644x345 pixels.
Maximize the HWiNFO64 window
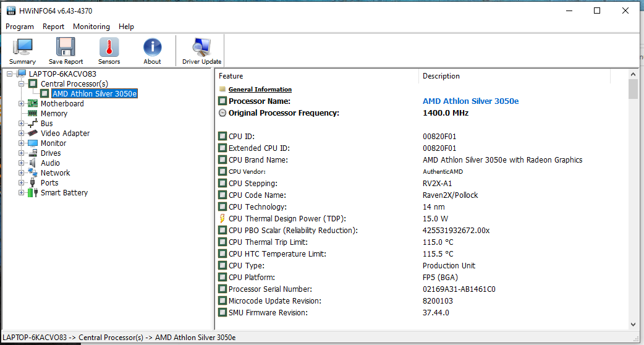coord(597,11)
